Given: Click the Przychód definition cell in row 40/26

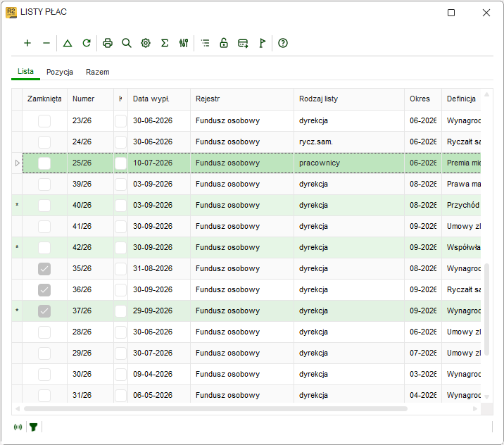Looking at the screenshot, I should pyautogui.click(x=461, y=206).
